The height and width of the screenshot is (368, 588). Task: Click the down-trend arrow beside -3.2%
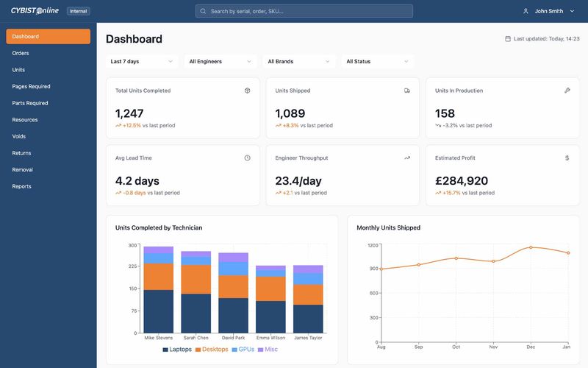(438, 125)
